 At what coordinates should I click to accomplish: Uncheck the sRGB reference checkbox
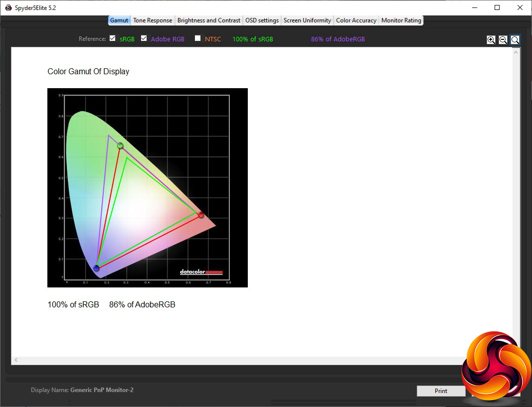(113, 38)
